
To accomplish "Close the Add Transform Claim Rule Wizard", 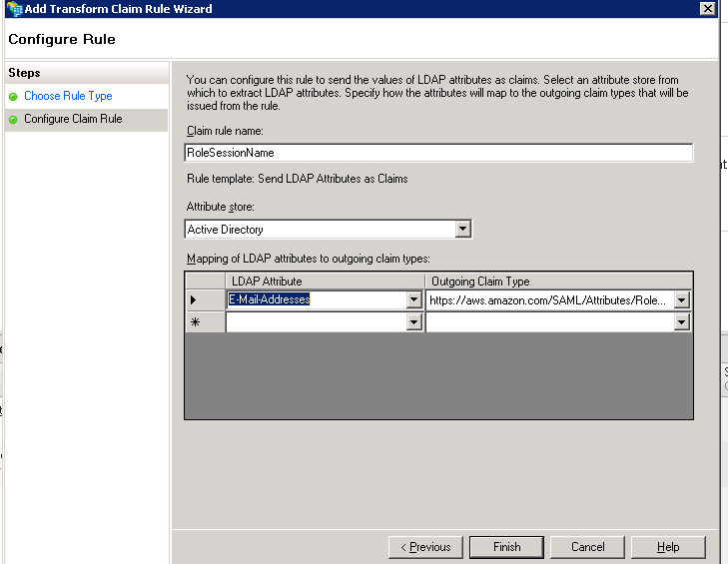I will point(707,8).
